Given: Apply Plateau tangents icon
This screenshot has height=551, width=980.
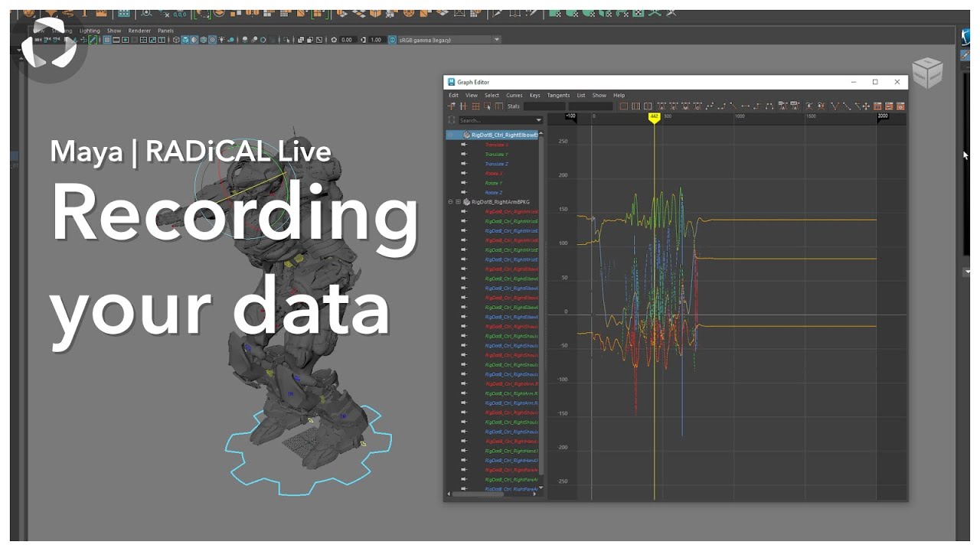Looking at the screenshot, I should click(x=769, y=106).
